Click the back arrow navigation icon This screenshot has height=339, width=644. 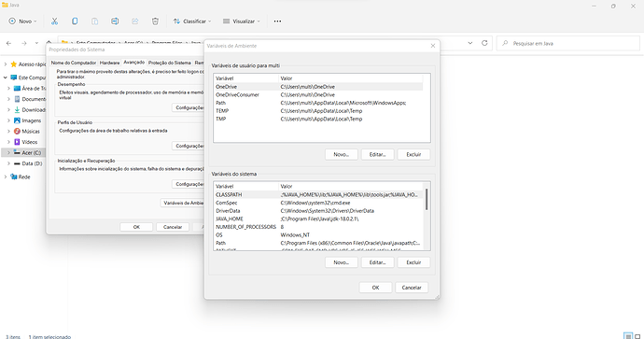point(9,43)
